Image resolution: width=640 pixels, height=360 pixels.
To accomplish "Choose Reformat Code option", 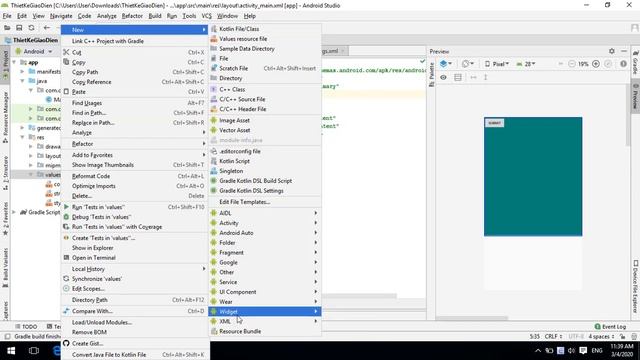I will [x=134, y=176].
